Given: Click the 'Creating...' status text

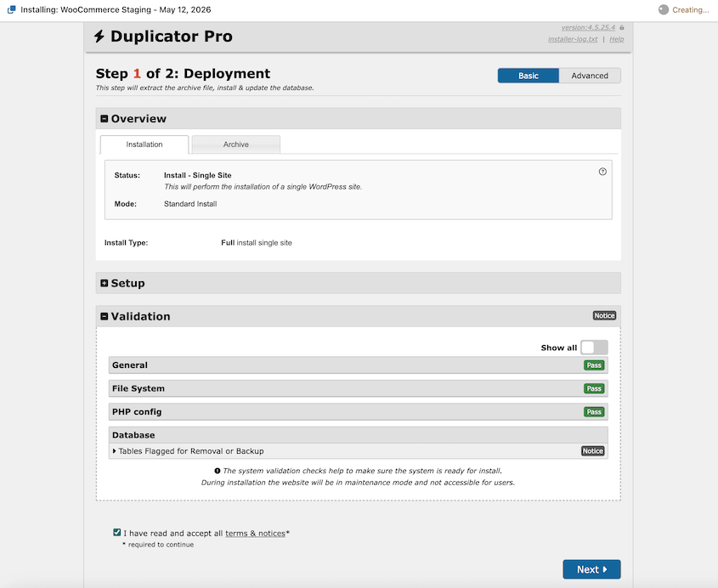Looking at the screenshot, I should 691,10.
